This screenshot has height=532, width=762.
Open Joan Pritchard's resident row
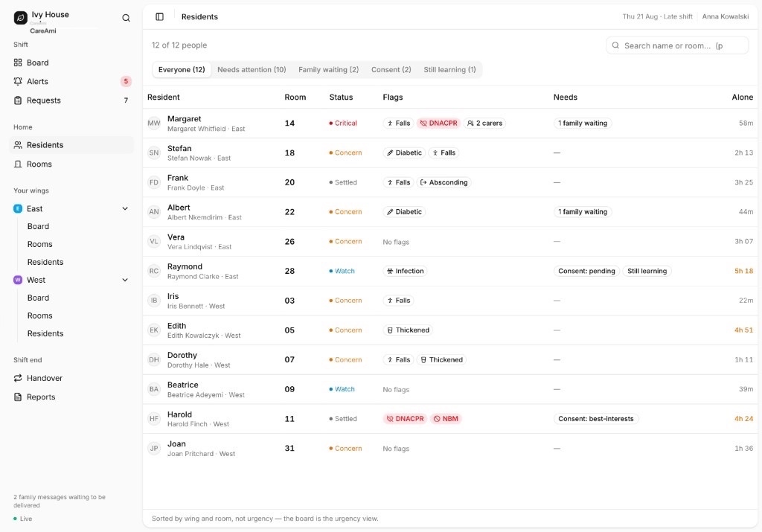coord(450,449)
